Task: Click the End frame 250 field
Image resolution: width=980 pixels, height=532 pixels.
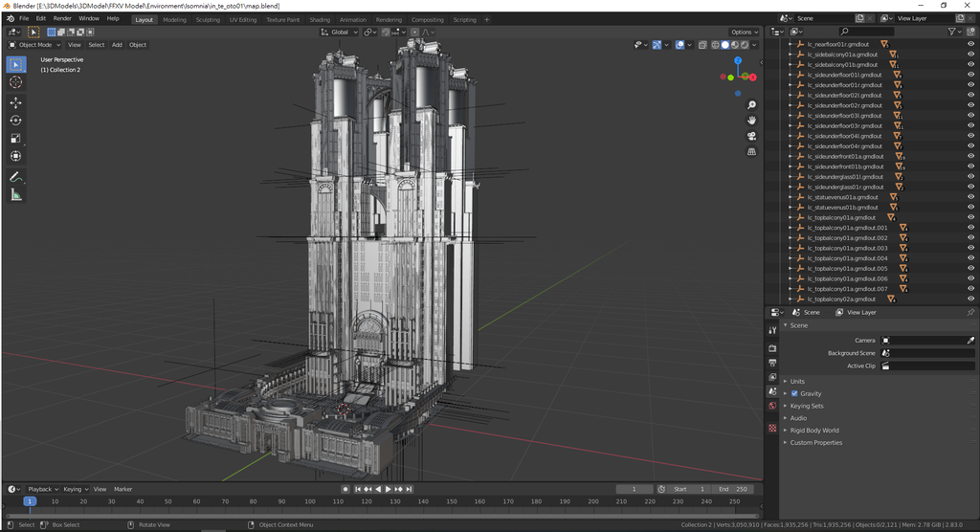Action: (732, 490)
